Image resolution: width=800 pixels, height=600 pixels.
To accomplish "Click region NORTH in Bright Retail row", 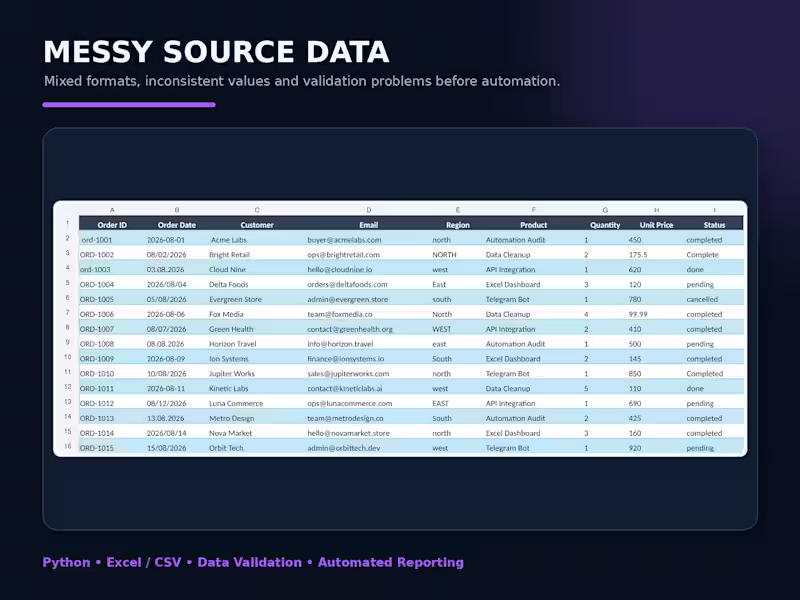I will (444, 255).
